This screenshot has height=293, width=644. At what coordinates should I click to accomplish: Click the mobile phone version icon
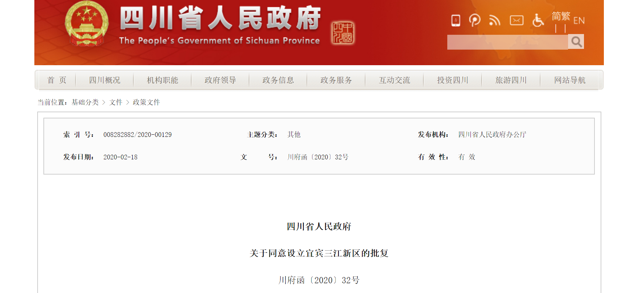456,20
